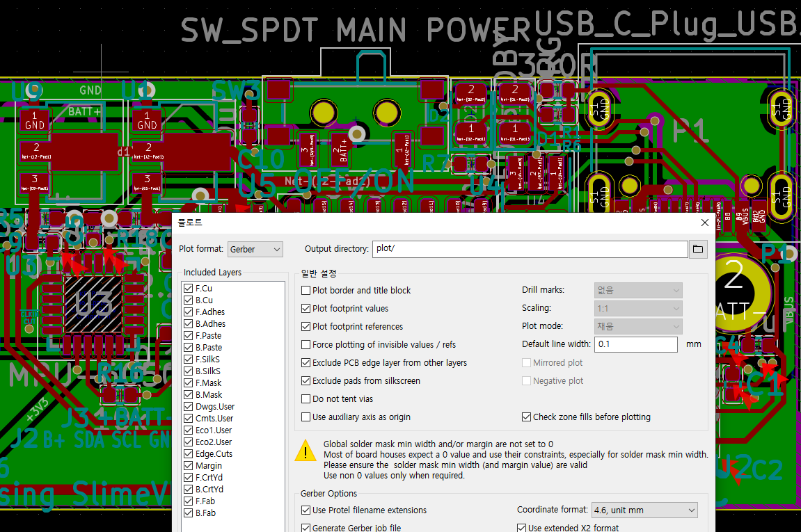
Task: Open the Coordinate format dropdown
Action: pos(644,510)
